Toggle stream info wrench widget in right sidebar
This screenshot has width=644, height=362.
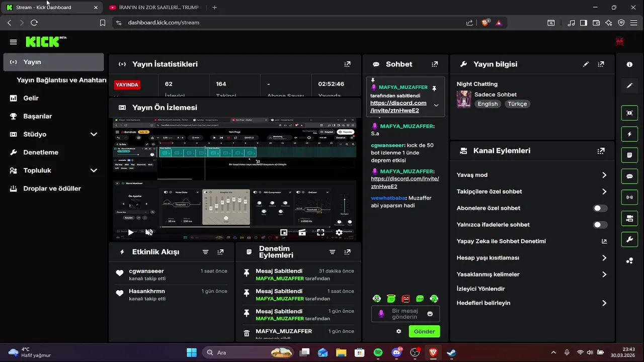tap(629, 239)
